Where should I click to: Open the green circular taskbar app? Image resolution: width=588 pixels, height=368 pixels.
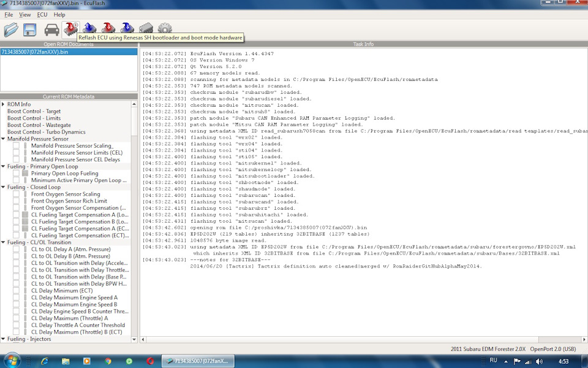(x=129, y=361)
